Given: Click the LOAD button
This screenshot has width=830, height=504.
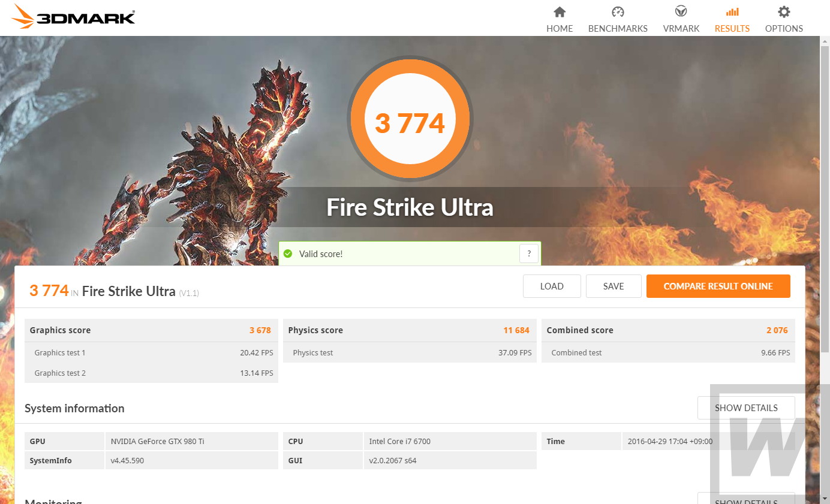Looking at the screenshot, I should (552, 286).
